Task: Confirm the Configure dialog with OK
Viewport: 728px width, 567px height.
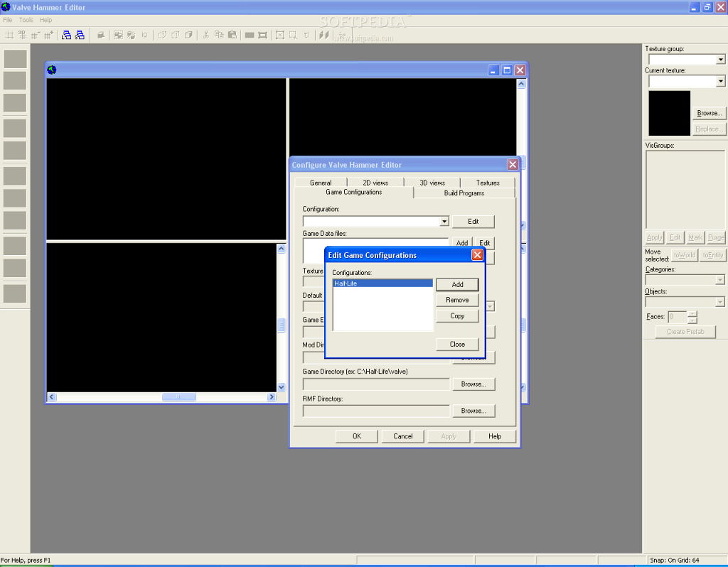Action: click(357, 436)
